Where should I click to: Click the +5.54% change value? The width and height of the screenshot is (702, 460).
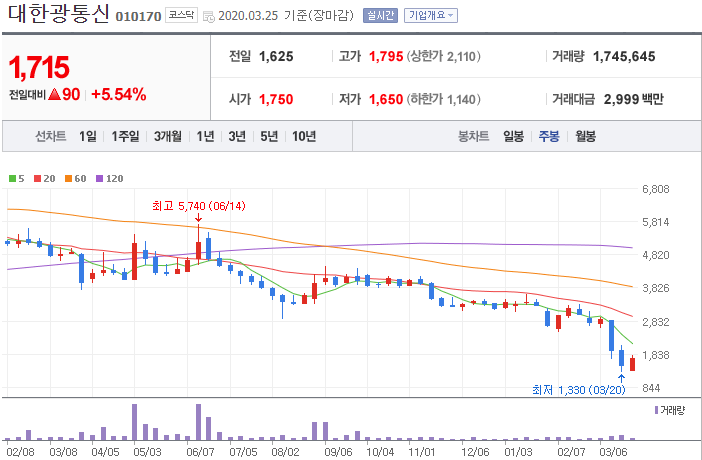tap(119, 95)
